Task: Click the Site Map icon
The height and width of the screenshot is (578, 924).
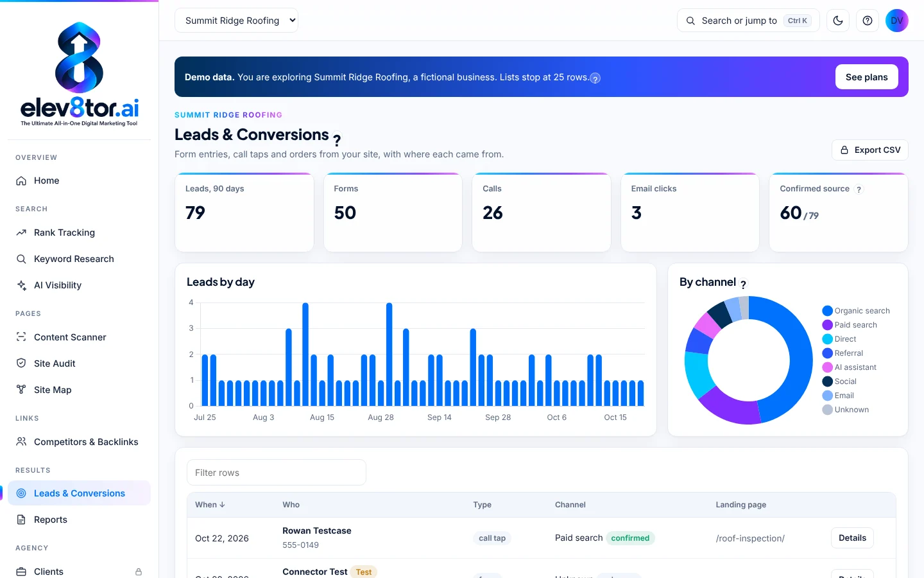Action: pos(21,390)
